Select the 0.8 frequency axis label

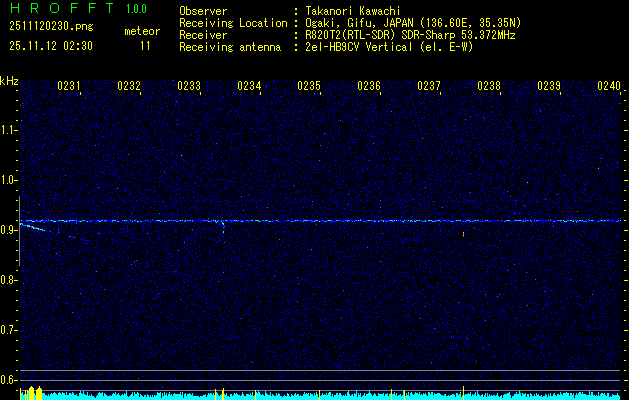(x=9, y=280)
